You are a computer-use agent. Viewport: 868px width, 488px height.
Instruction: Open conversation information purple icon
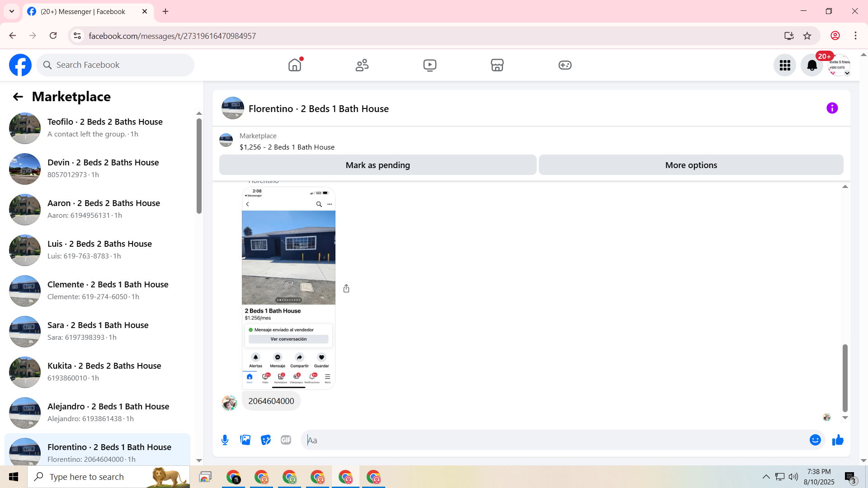click(832, 108)
